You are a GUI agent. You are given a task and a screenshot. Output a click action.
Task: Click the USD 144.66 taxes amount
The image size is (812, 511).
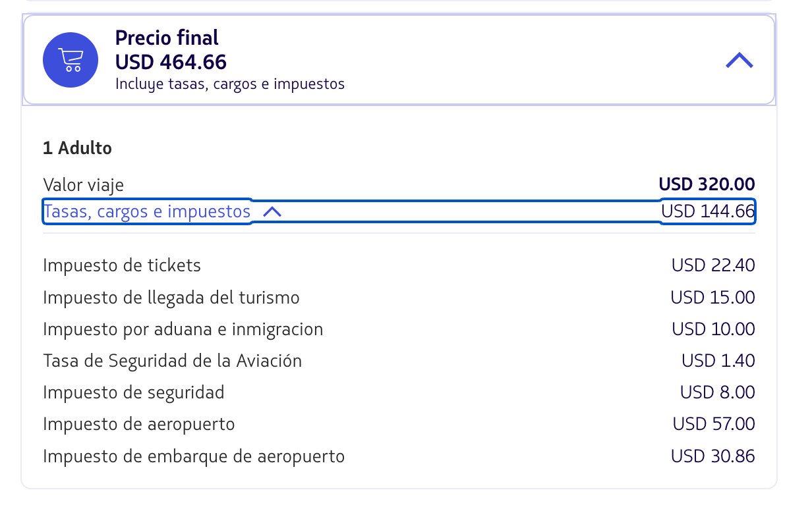click(708, 211)
